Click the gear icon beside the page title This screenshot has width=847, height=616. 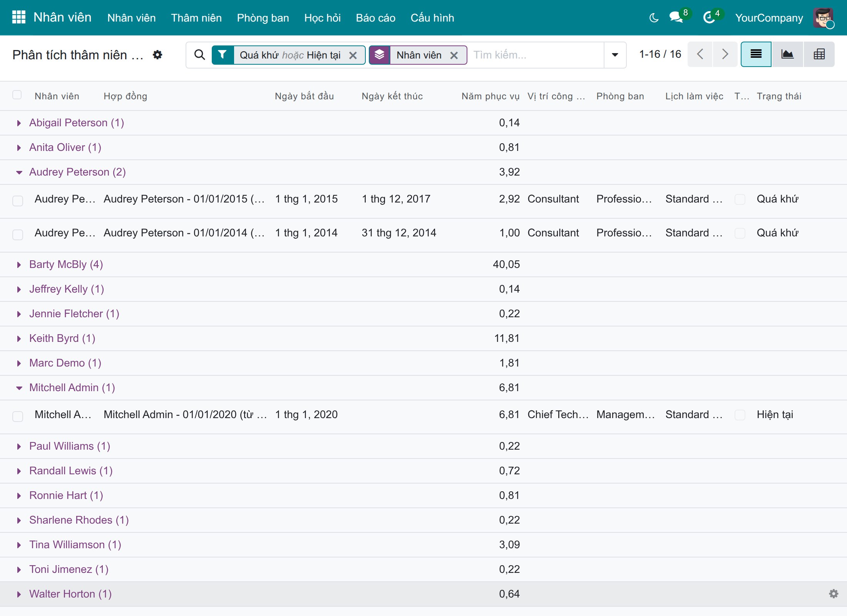point(157,55)
